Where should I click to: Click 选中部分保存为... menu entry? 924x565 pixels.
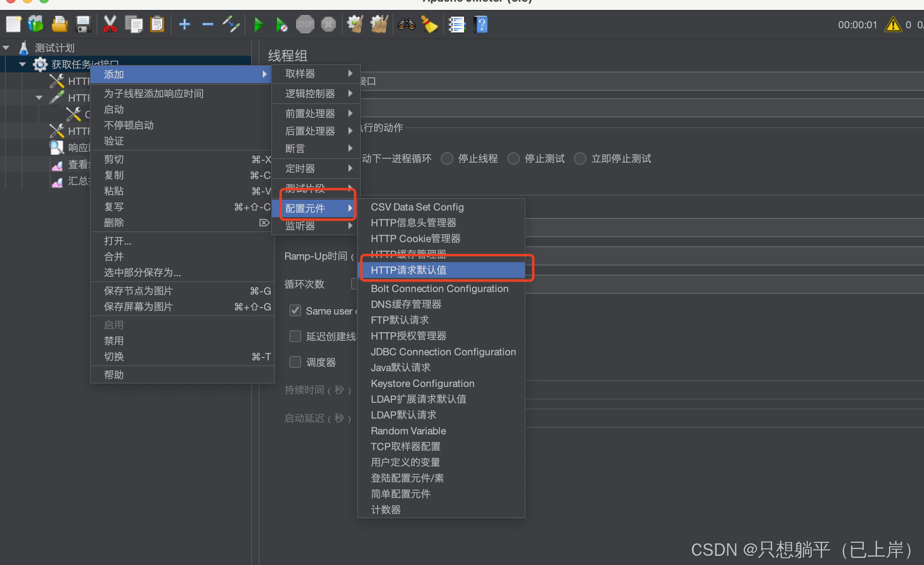click(x=142, y=273)
